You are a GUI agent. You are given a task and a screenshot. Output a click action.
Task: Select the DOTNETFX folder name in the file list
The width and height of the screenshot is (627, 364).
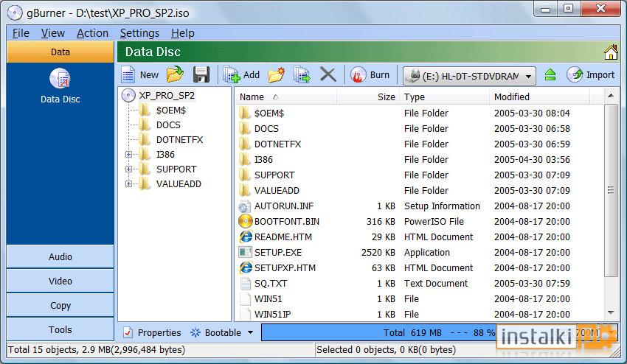(x=277, y=144)
